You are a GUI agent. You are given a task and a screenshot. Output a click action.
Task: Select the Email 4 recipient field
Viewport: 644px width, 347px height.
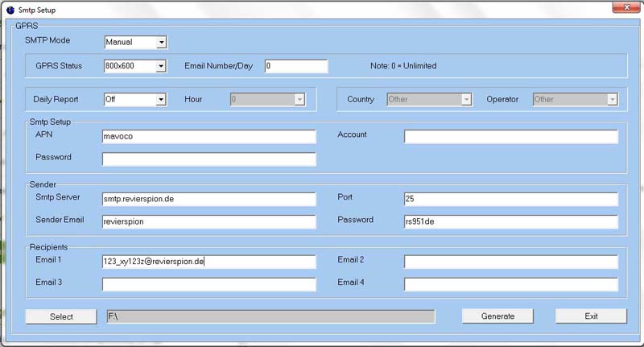pos(510,283)
